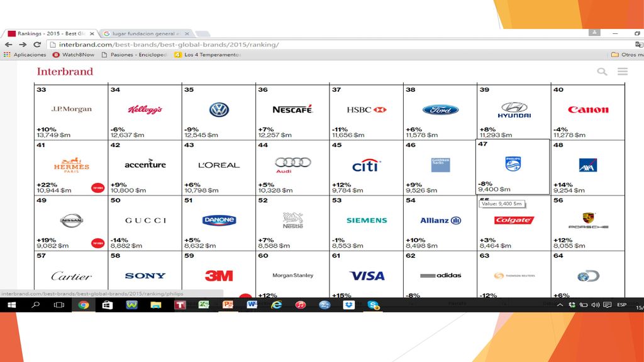Click the Goldman Sachs brand logo
Screen dimensions: 644x362
pos(440,165)
